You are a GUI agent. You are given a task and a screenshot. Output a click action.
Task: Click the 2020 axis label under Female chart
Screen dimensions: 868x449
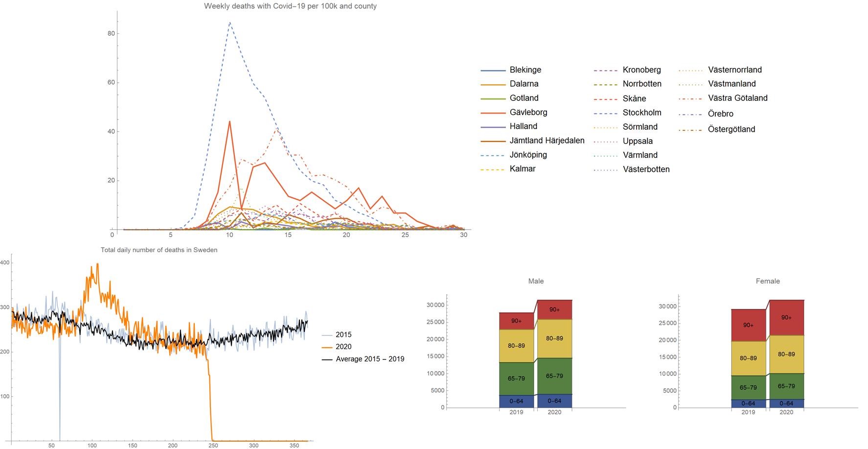click(x=786, y=412)
